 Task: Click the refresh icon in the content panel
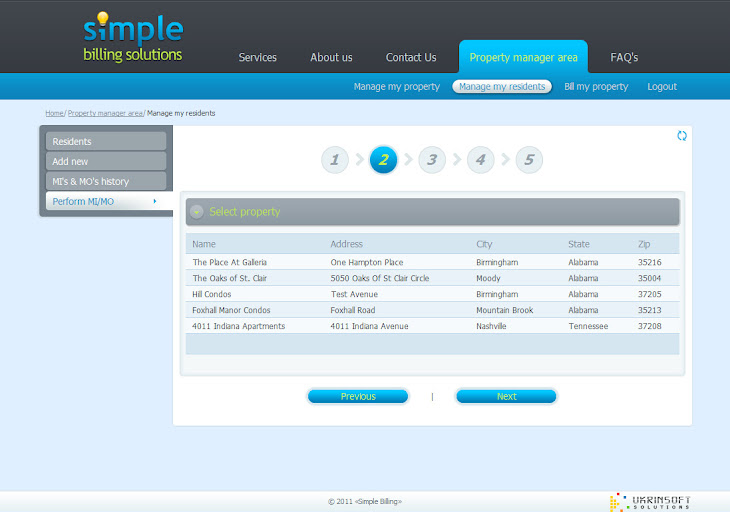tap(682, 135)
